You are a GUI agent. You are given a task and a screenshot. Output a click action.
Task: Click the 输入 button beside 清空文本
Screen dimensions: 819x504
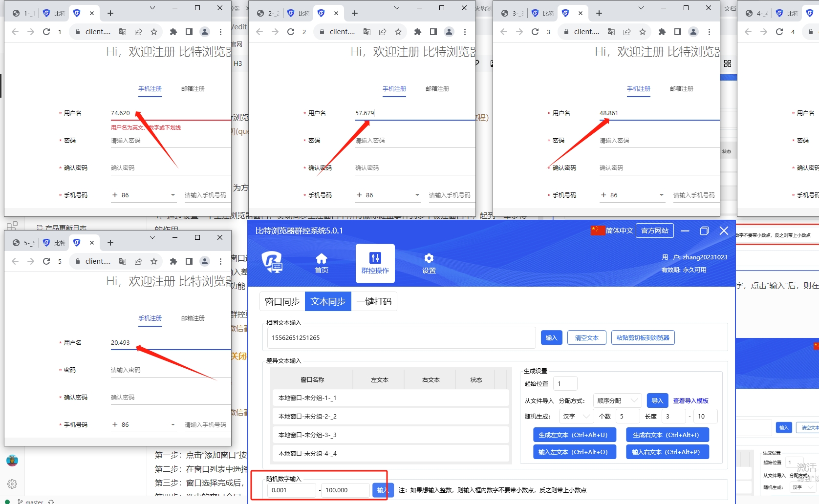tap(552, 337)
